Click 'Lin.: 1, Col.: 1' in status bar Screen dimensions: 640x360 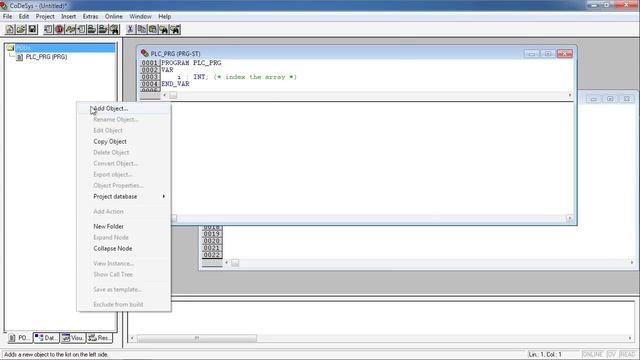coord(545,354)
